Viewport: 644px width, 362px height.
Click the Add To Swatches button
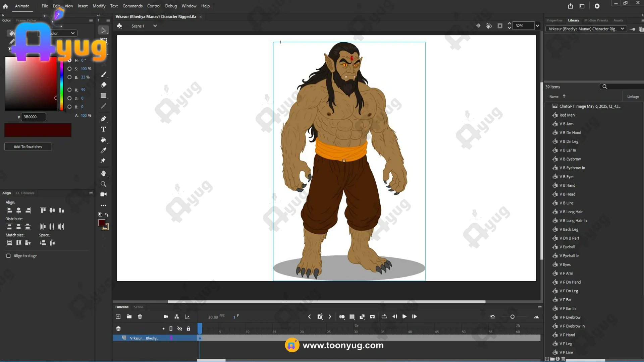click(x=28, y=147)
